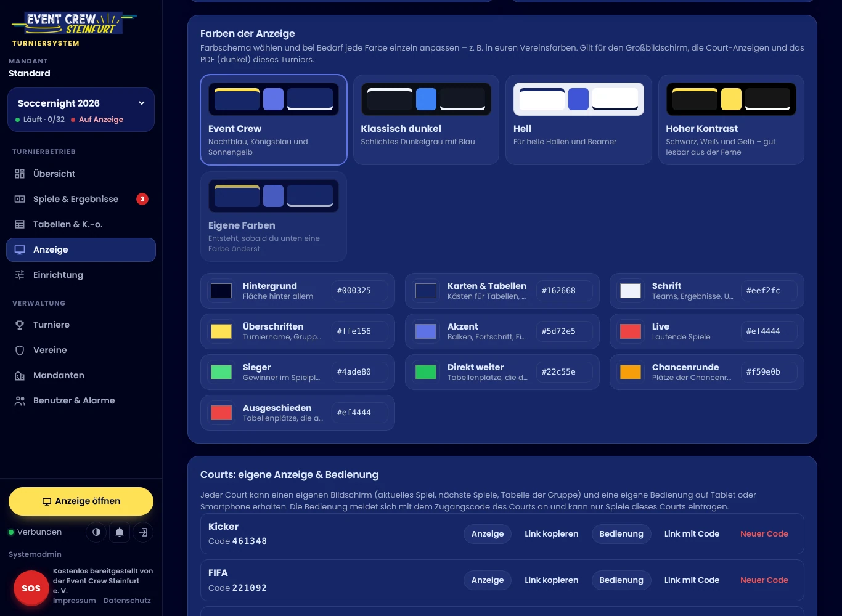The height and width of the screenshot is (616, 842).
Task: Go to Tabellen & K.-o. section
Action: 81,224
